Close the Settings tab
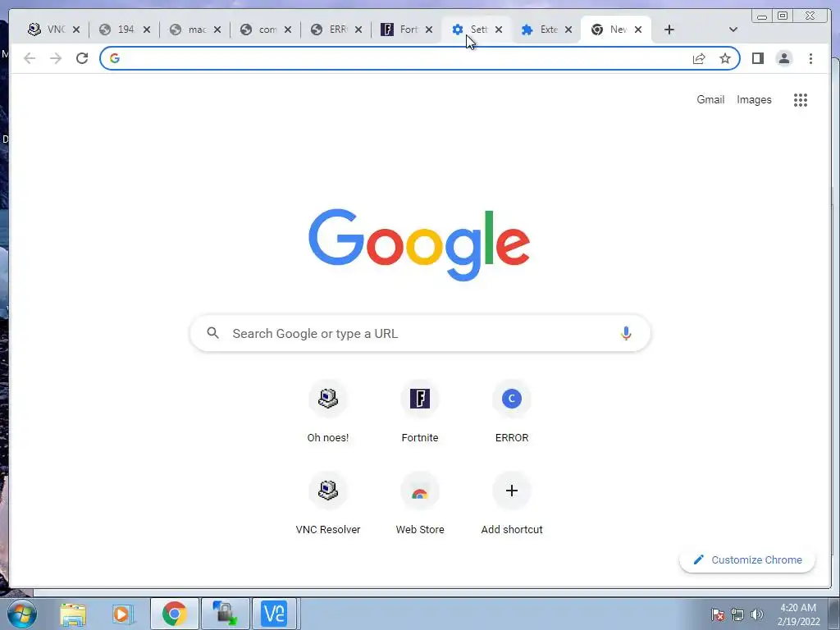840x630 pixels. [x=499, y=30]
